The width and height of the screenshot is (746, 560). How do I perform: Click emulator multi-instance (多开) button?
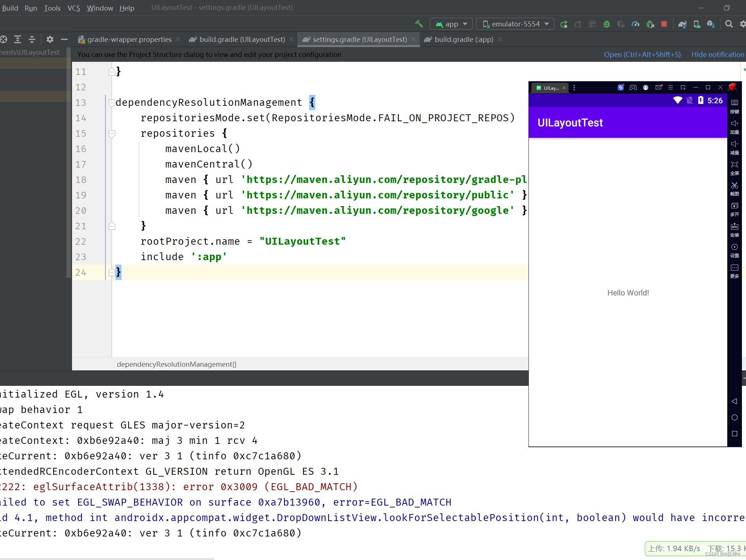(x=735, y=209)
